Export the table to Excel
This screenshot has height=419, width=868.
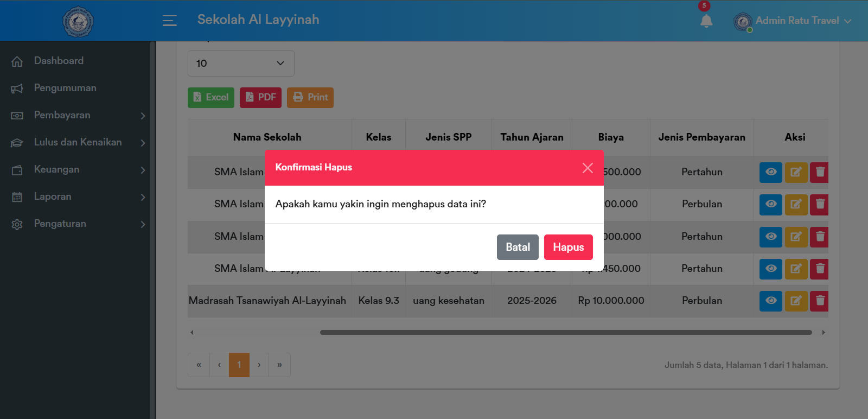[211, 98]
